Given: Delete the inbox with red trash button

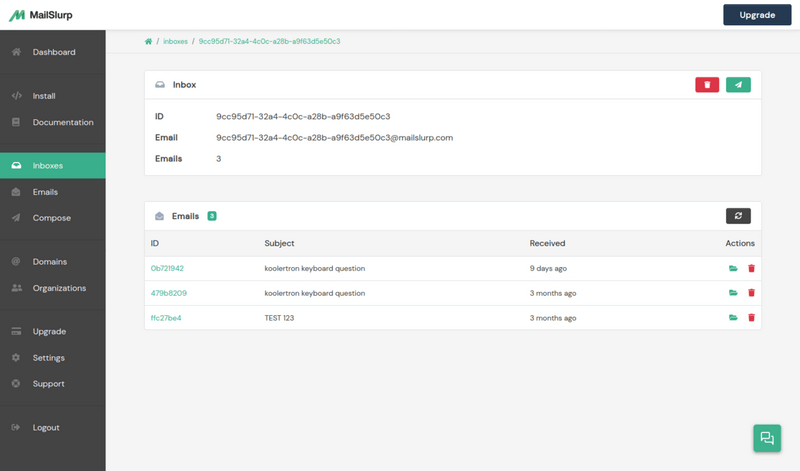Looking at the screenshot, I should click(x=707, y=85).
